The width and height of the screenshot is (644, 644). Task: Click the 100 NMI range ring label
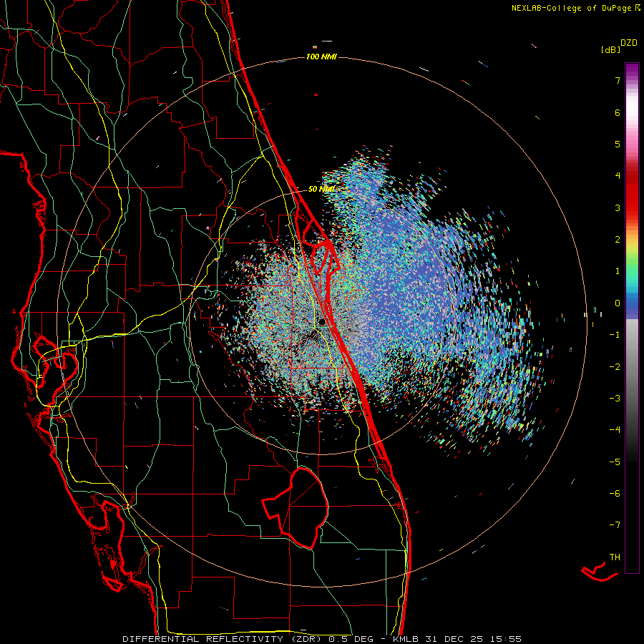point(321,57)
